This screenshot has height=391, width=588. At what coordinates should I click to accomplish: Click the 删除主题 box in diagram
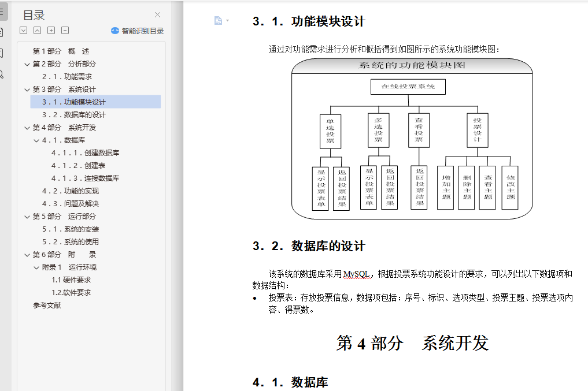pos(467,187)
